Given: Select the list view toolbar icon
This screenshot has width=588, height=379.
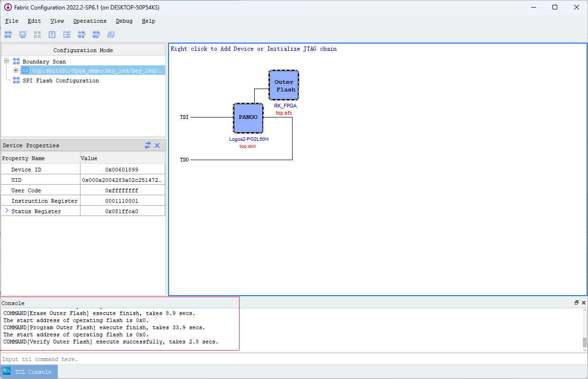Looking at the screenshot, I should [x=67, y=34].
